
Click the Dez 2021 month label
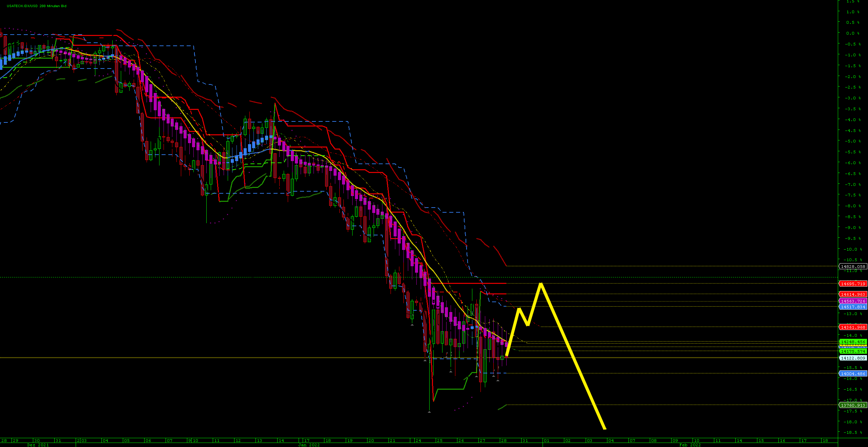tap(38, 445)
